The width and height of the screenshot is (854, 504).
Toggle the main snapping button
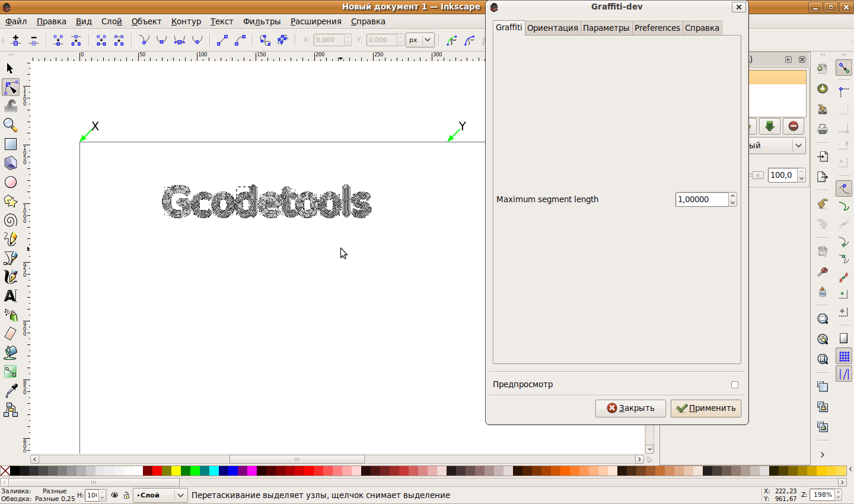(844, 68)
